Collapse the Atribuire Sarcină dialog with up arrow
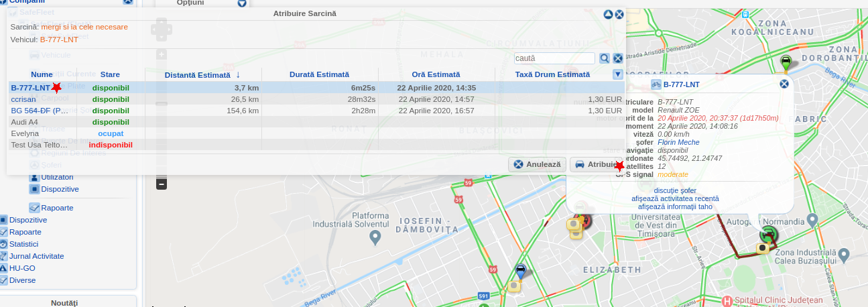Screen dimensions: 868x307 coord(609,14)
